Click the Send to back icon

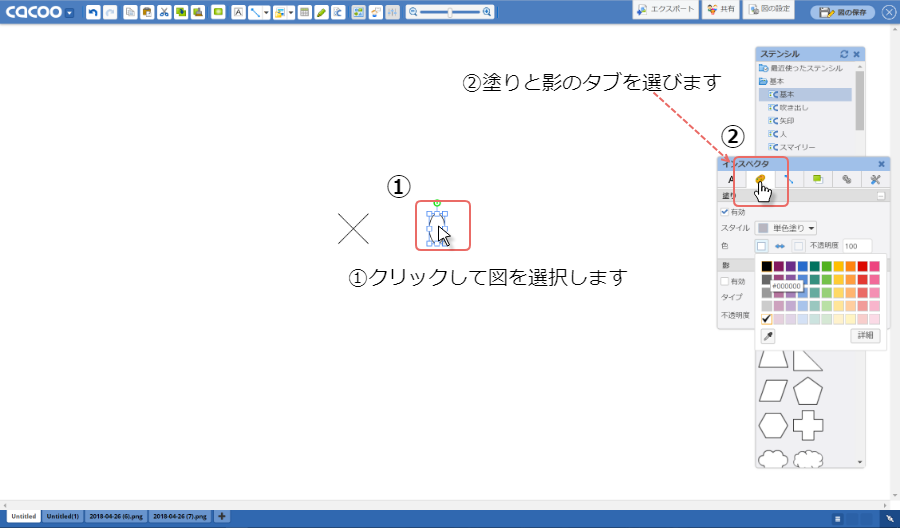[198, 12]
